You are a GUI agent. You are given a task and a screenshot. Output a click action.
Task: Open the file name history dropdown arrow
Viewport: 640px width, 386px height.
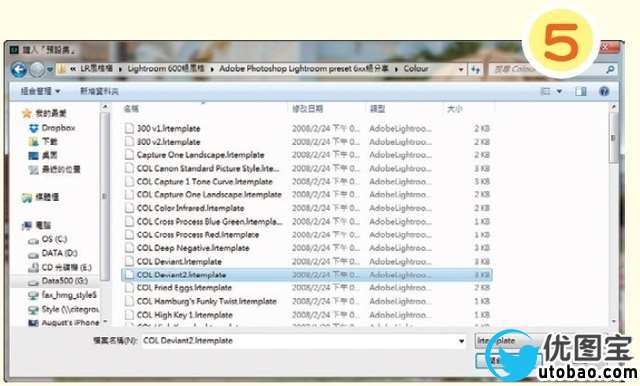pos(461,341)
